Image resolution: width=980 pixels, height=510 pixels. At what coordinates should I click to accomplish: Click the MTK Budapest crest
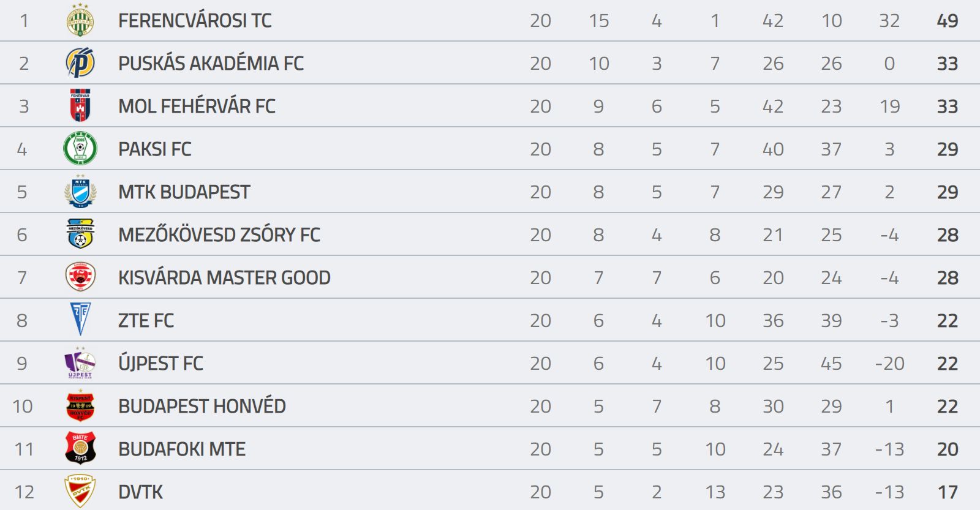coord(80,191)
